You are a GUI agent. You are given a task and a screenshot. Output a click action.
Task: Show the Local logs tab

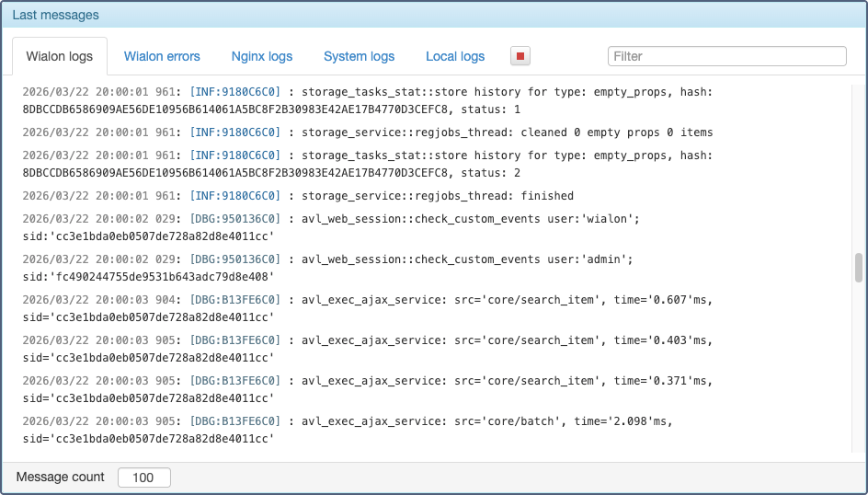point(455,56)
